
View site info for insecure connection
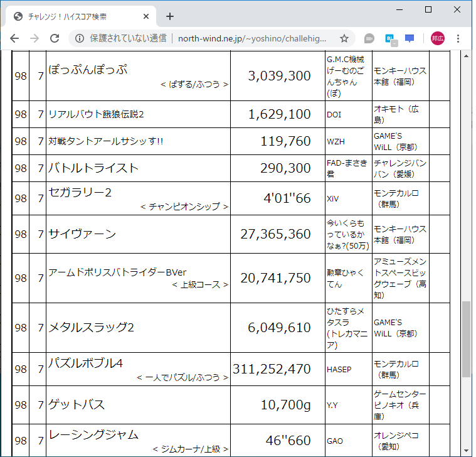coord(80,38)
